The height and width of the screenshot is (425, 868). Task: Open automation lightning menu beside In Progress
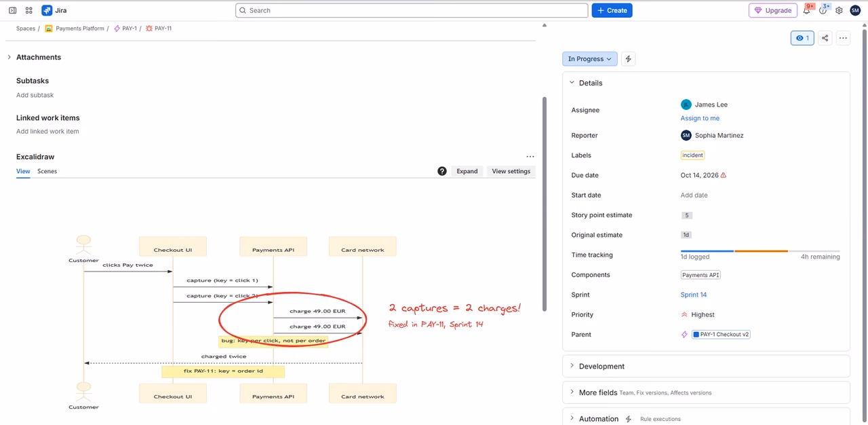(x=628, y=59)
